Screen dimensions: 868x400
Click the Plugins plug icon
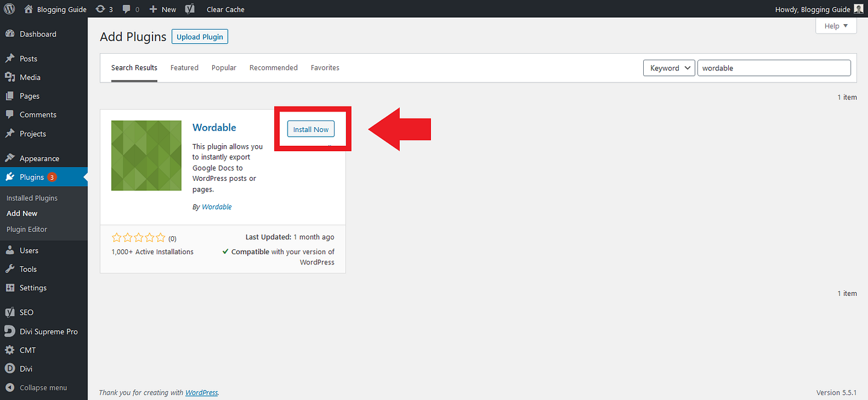pyautogui.click(x=10, y=177)
